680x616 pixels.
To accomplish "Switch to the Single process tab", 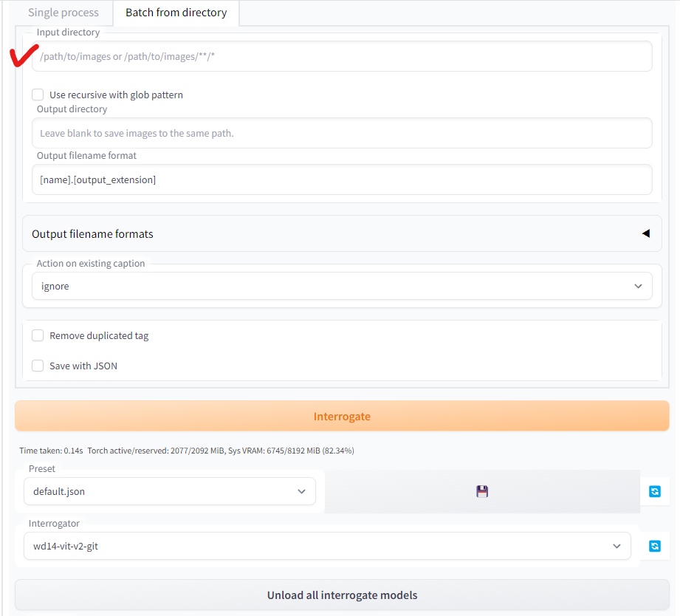I will (x=63, y=13).
